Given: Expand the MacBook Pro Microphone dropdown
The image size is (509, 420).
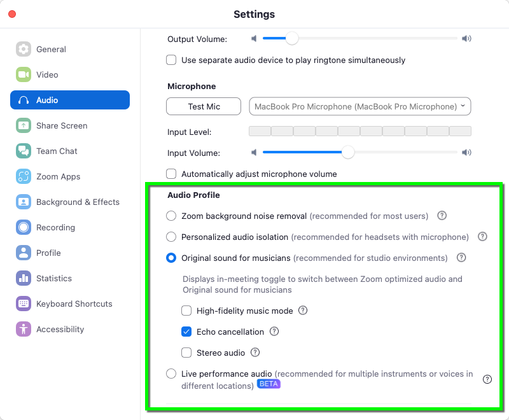Looking at the screenshot, I should pyautogui.click(x=359, y=106).
